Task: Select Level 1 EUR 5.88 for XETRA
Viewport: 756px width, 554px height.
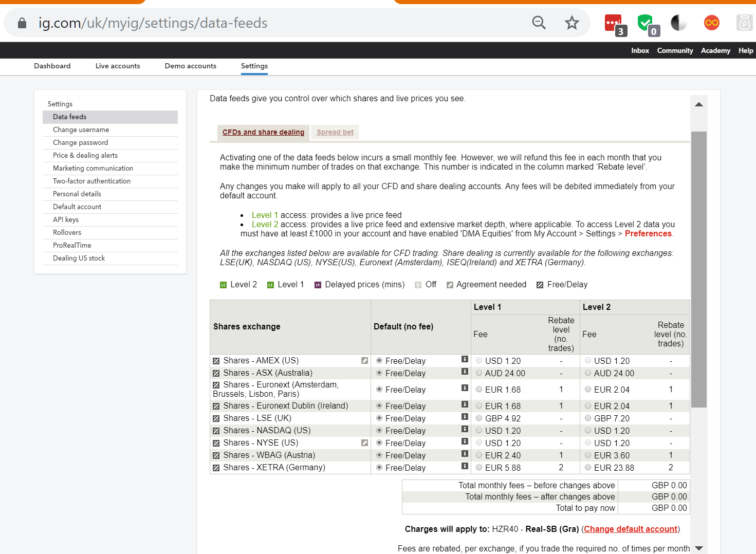Action: [x=479, y=468]
